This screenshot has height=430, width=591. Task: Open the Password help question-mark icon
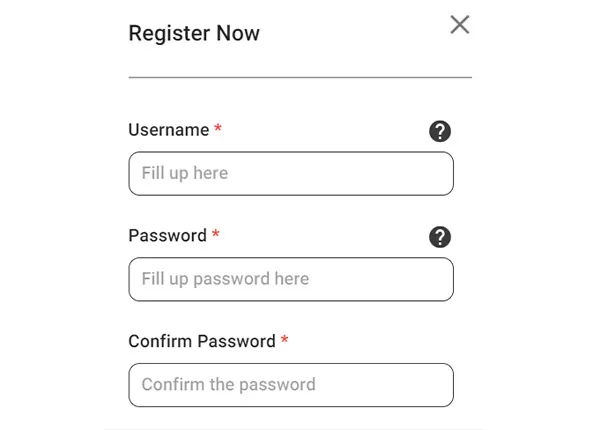440,237
